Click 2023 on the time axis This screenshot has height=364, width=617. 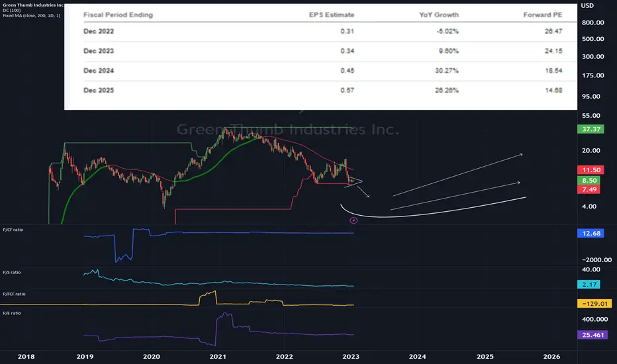(351, 357)
